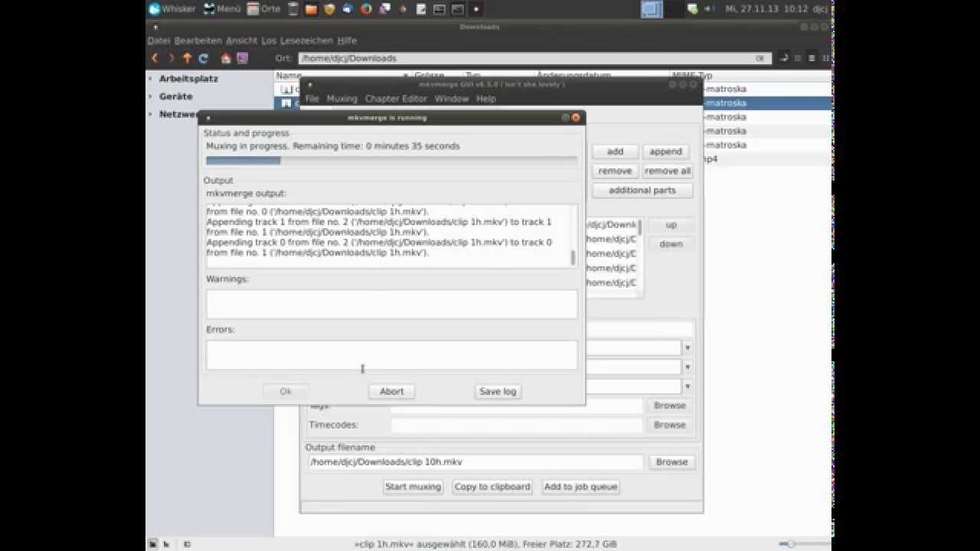Reload the Downloads folder view
The image size is (980, 551).
point(204,58)
